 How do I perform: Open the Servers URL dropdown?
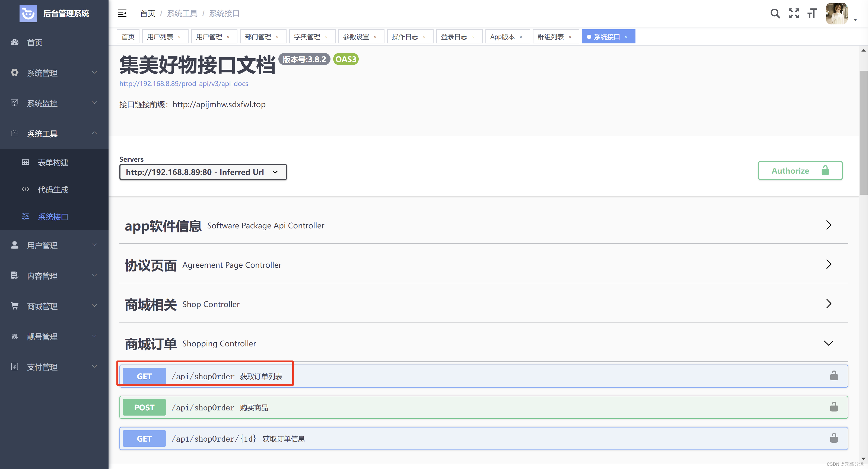pyautogui.click(x=203, y=172)
